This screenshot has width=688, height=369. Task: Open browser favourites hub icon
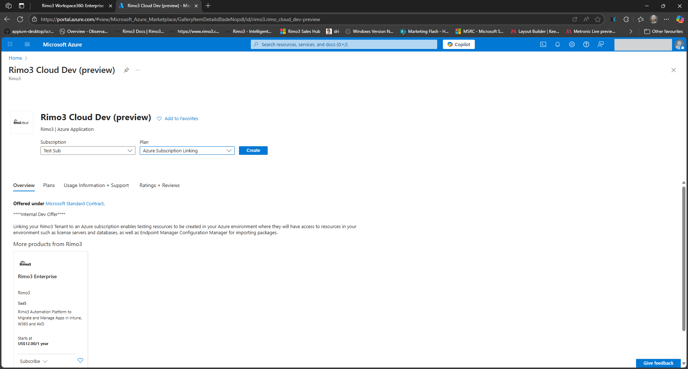641,19
